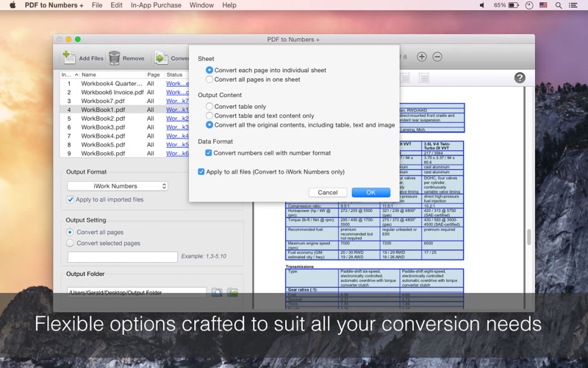Select Convert all the original contents option

[x=209, y=124]
